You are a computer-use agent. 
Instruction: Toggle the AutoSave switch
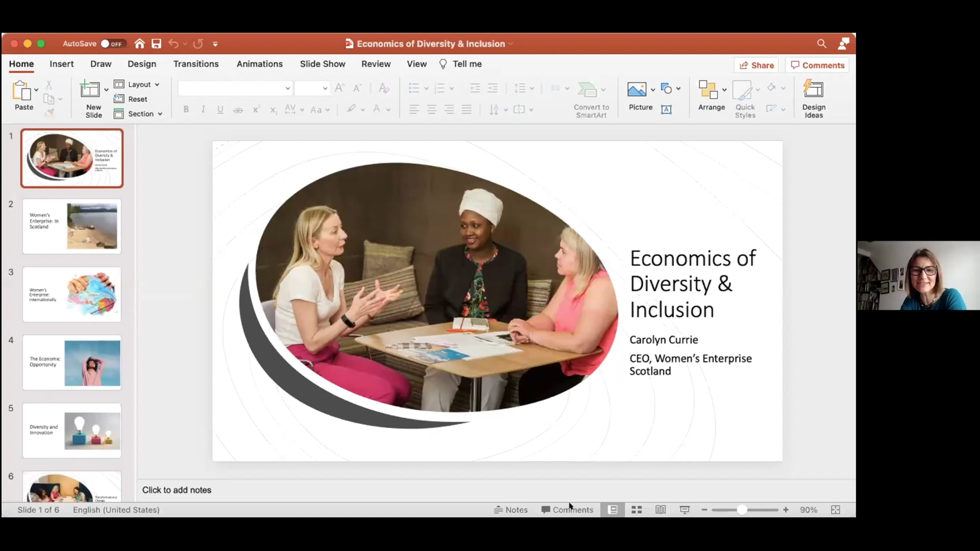113,44
